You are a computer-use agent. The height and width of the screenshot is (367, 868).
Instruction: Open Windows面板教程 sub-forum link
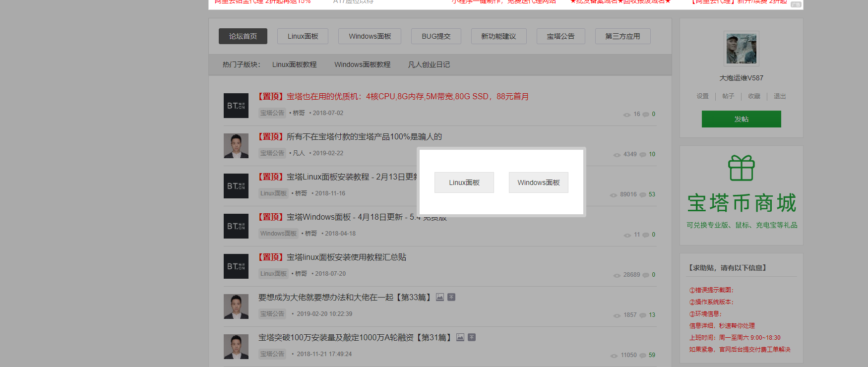click(x=362, y=64)
